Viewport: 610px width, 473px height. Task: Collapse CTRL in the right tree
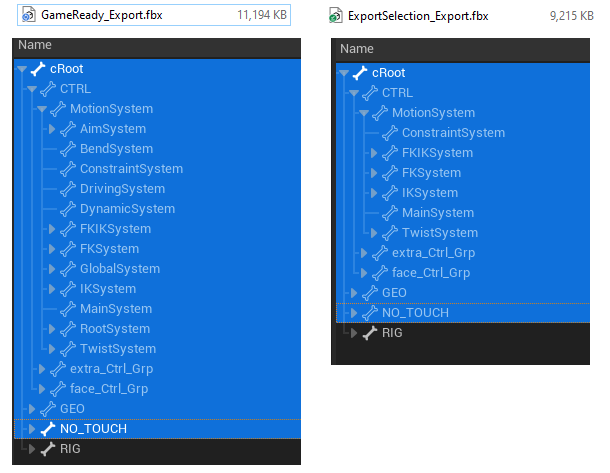point(354,93)
